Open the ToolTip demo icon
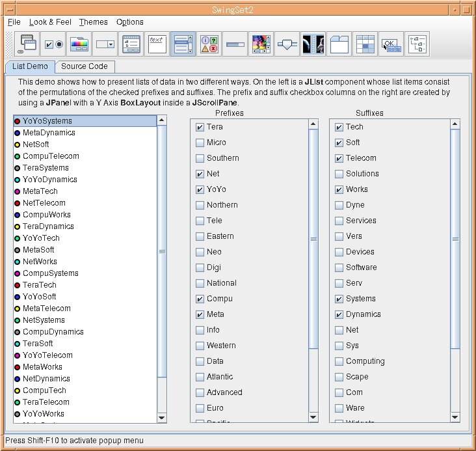The width and height of the screenshot is (476, 451). coord(391,44)
